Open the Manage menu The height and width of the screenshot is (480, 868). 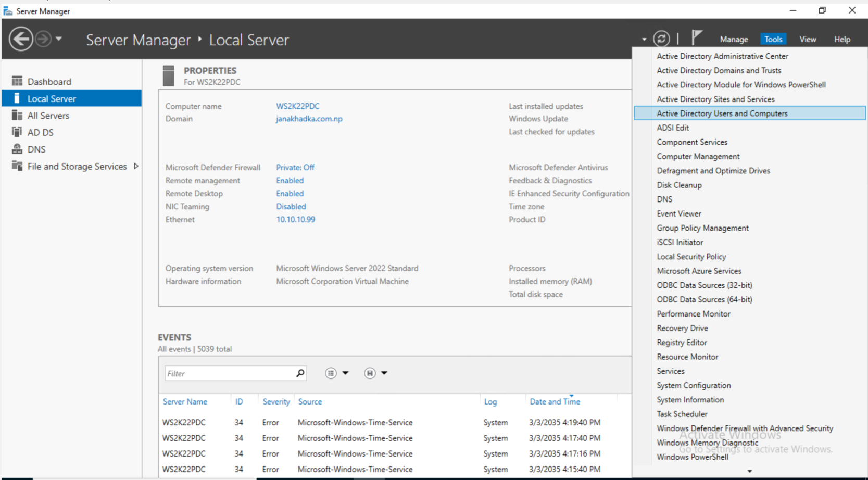click(734, 40)
